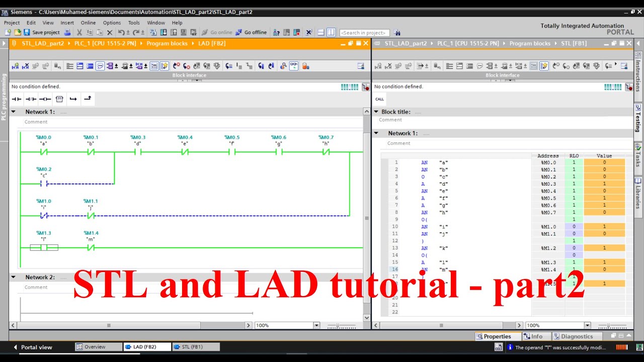
Task: Collapse Network 1 in the STL editor
Action: click(376, 133)
